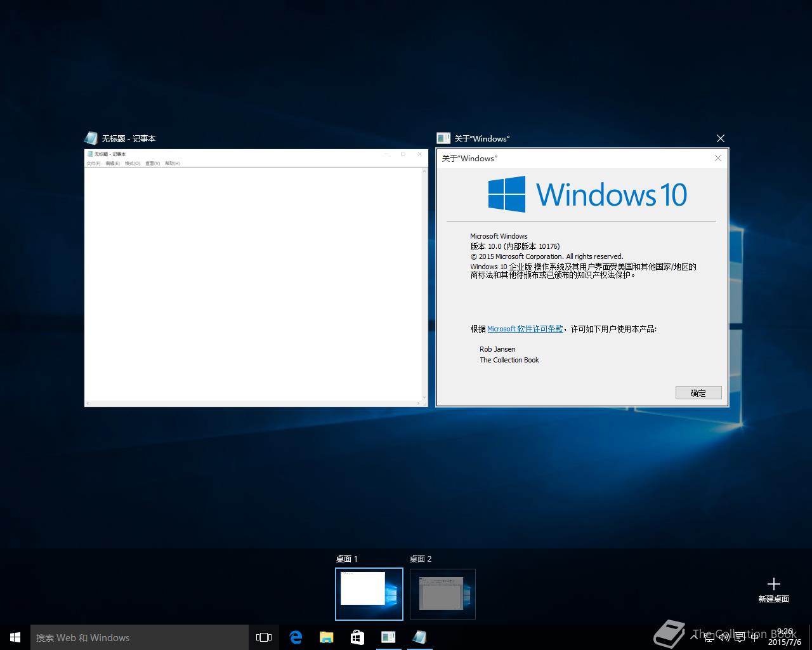
Task: Open the network status tray icon
Action: coord(709,637)
